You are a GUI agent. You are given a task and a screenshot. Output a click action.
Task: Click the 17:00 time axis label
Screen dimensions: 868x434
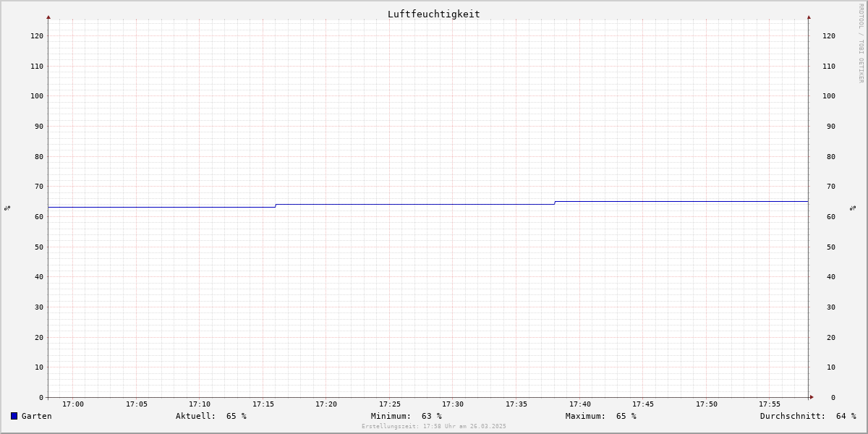point(73,404)
